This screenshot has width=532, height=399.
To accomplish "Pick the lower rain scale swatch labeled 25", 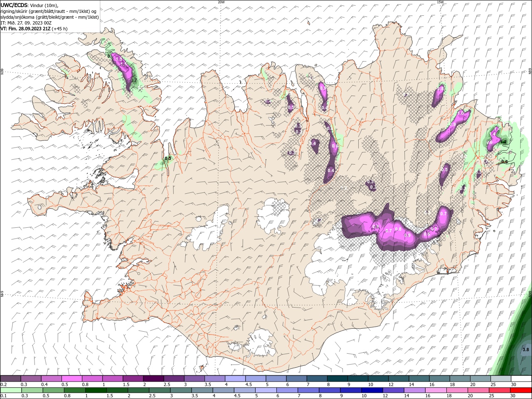I will point(500,390).
